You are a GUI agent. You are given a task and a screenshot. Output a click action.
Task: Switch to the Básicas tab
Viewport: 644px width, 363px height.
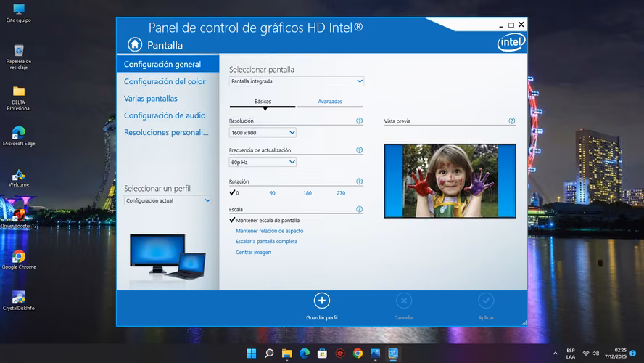(263, 102)
